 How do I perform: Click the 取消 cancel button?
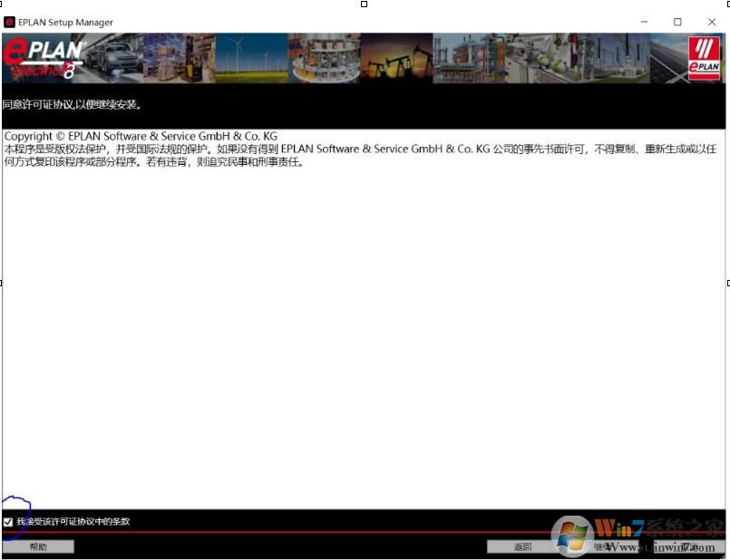[x=688, y=546]
